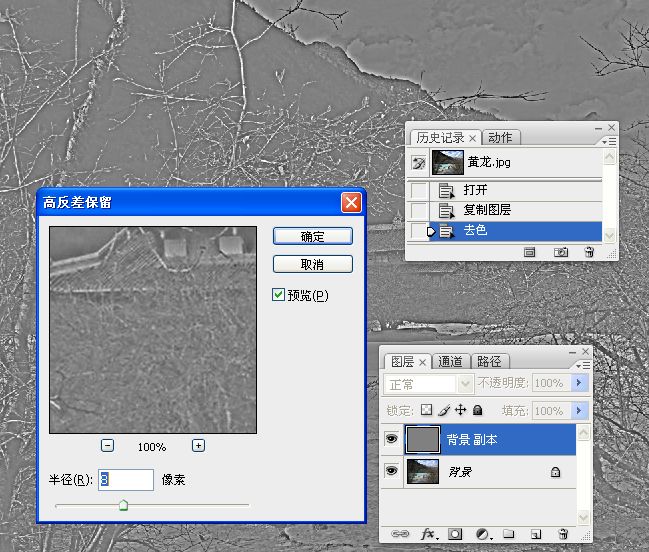Toggle history brush source box for 打开
Viewport: 649px width, 552px height.
point(418,191)
